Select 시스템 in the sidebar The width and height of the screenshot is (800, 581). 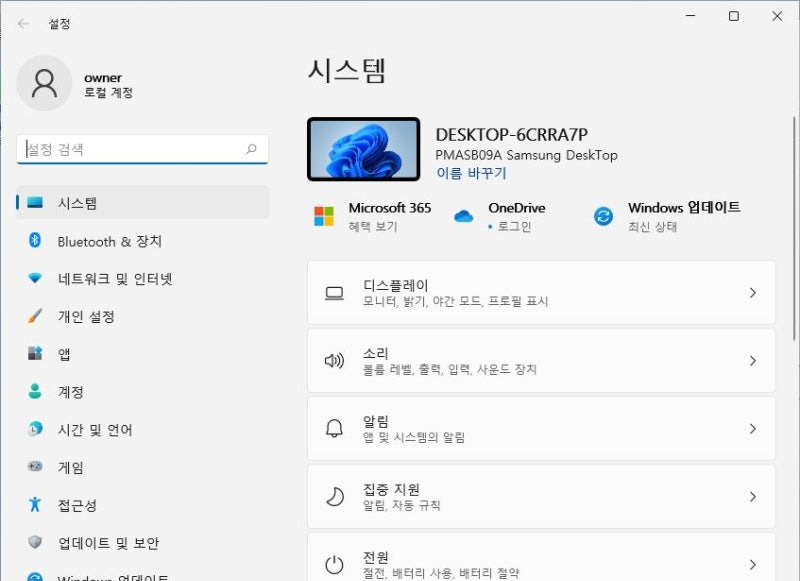pyautogui.click(x=142, y=203)
